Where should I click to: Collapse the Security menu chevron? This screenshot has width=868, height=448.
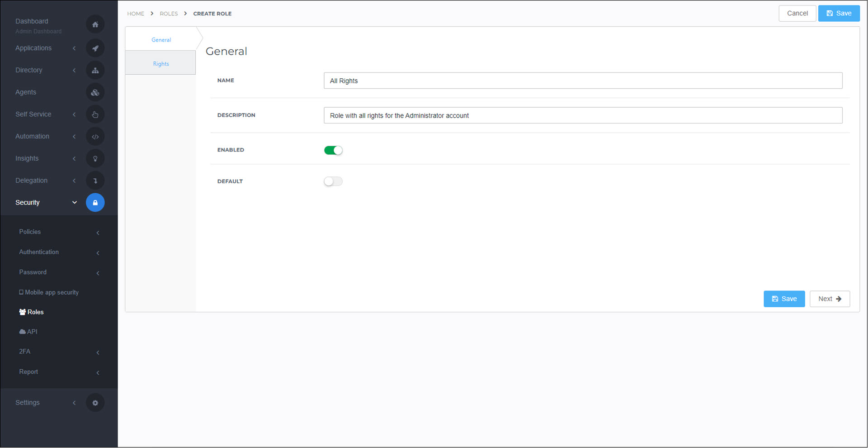click(75, 203)
